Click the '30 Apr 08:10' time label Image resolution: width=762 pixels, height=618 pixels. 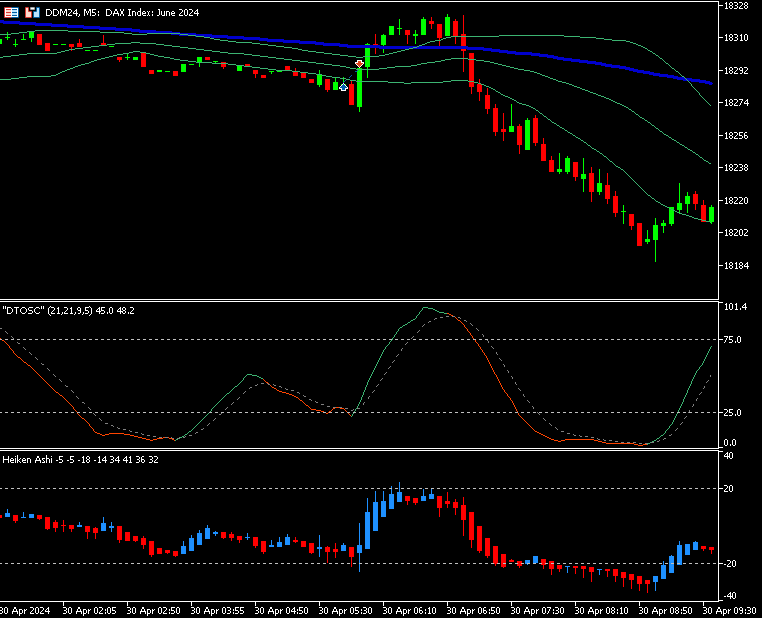[602, 611]
